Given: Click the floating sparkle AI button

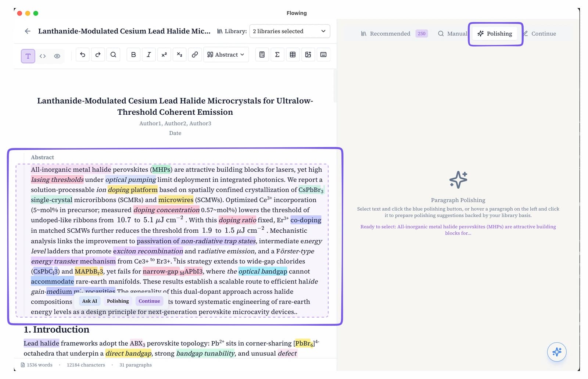Looking at the screenshot, I should tap(557, 352).
